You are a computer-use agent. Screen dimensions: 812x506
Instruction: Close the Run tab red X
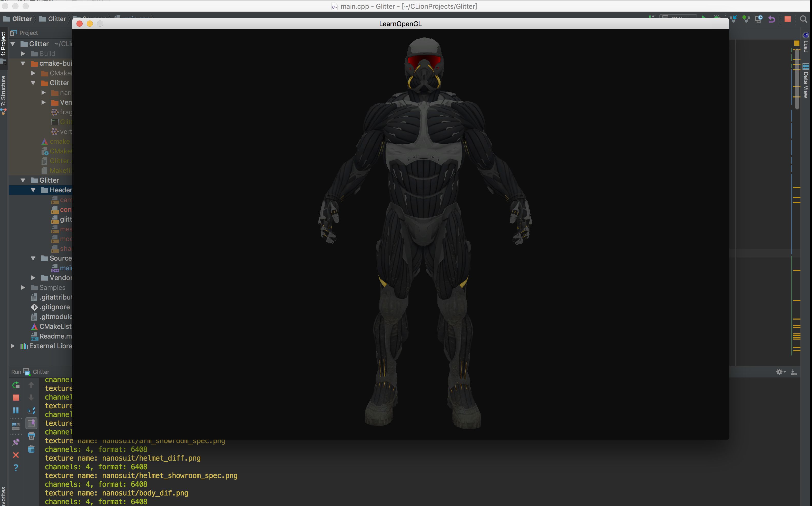click(16, 455)
